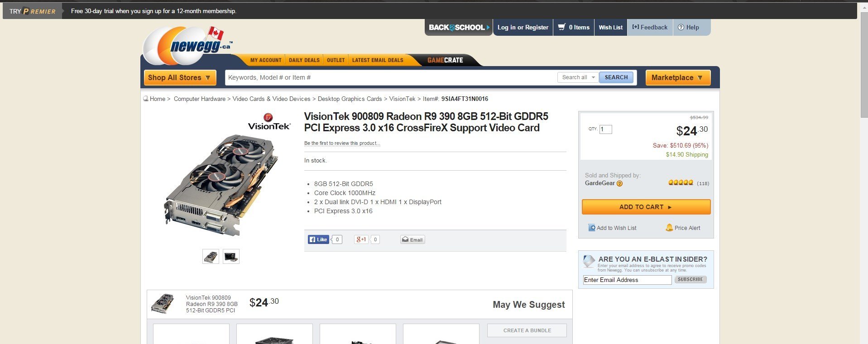Click the struck-through $534.99 original price
This screenshot has height=344, width=868.
(699, 118)
